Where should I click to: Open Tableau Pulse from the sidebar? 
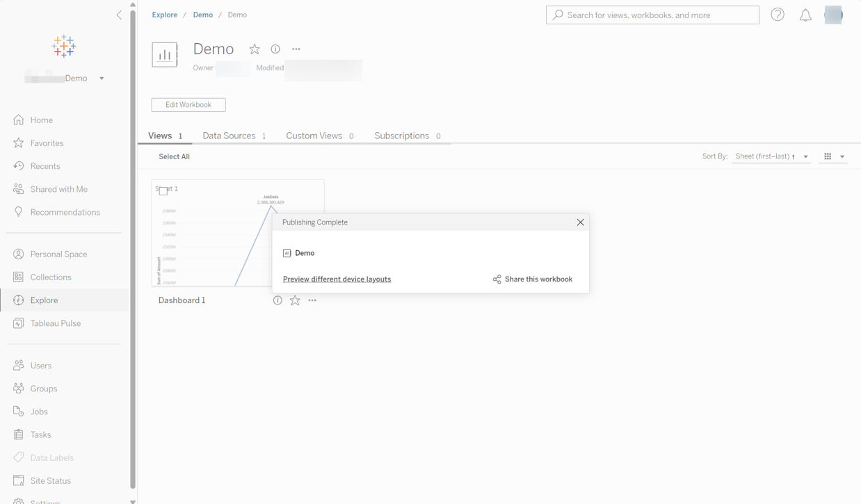(x=54, y=323)
